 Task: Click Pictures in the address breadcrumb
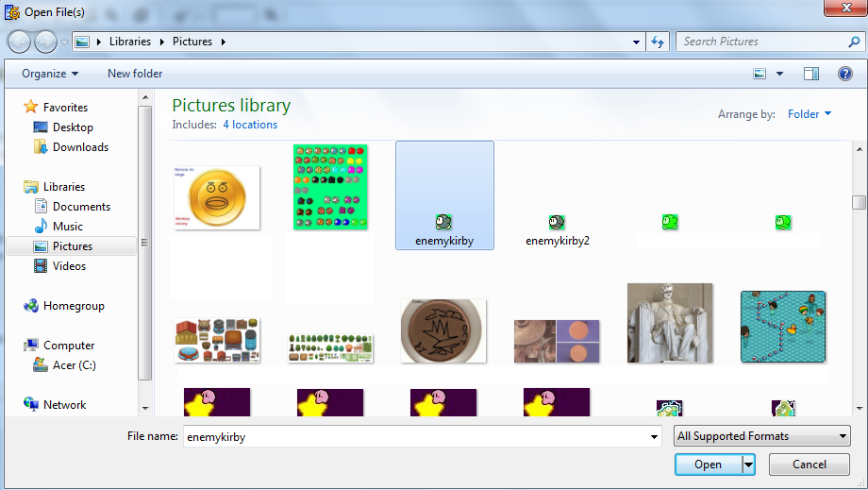192,42
